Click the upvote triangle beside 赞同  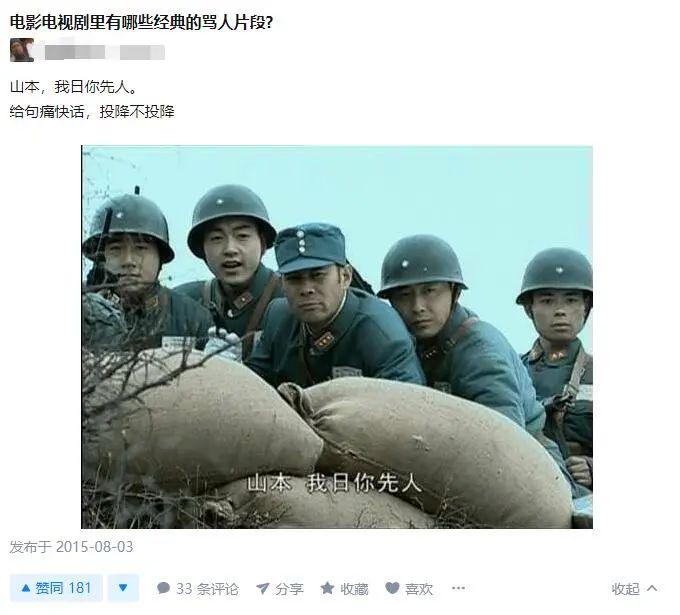click(26, 588)
